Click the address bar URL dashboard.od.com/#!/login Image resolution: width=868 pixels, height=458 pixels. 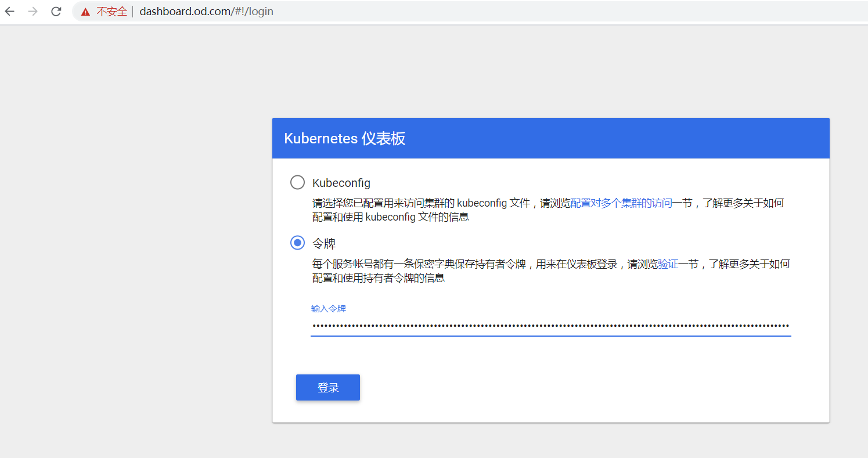206,12
